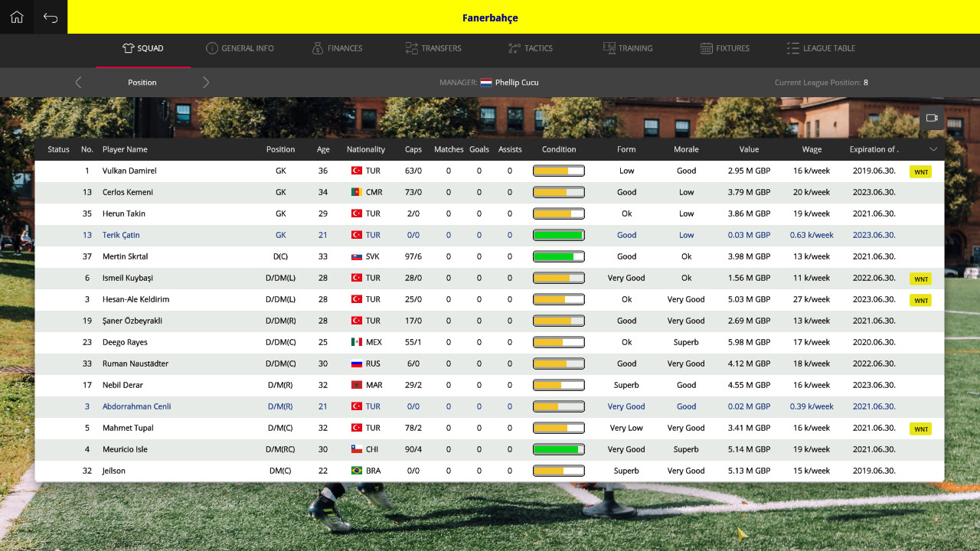Click Brazil flag in Jeílson's row
Image resolution: width=980 pixels, height=551 pixels.
(x=356, y=471)
